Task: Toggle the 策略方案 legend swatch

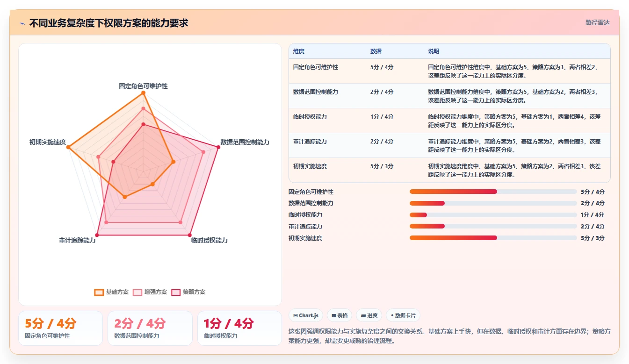Action: click(176, 292)
